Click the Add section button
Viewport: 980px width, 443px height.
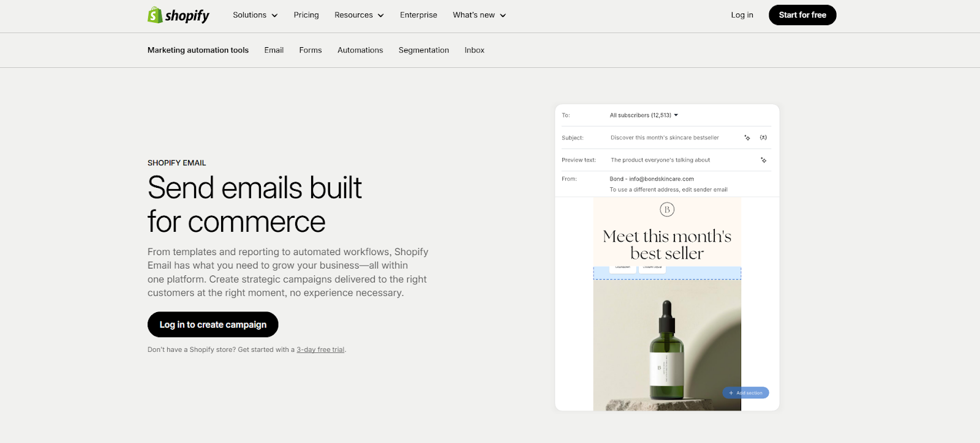click(x=745, y=393)
